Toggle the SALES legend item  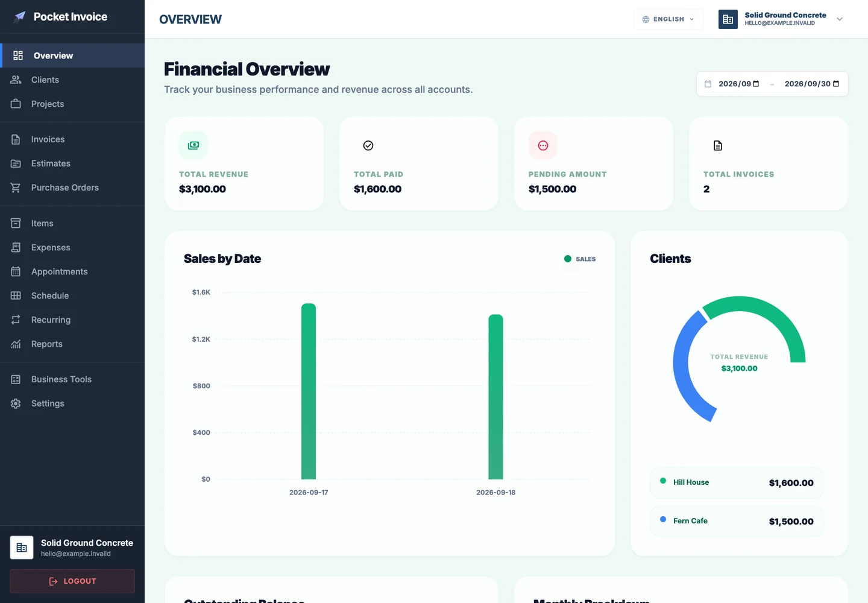pos(580,259)
